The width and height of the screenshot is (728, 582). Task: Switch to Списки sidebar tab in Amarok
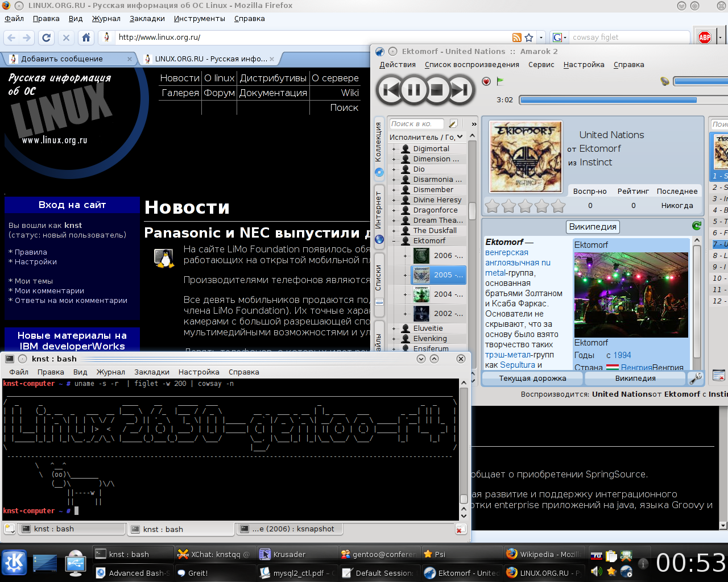point(379,284)
